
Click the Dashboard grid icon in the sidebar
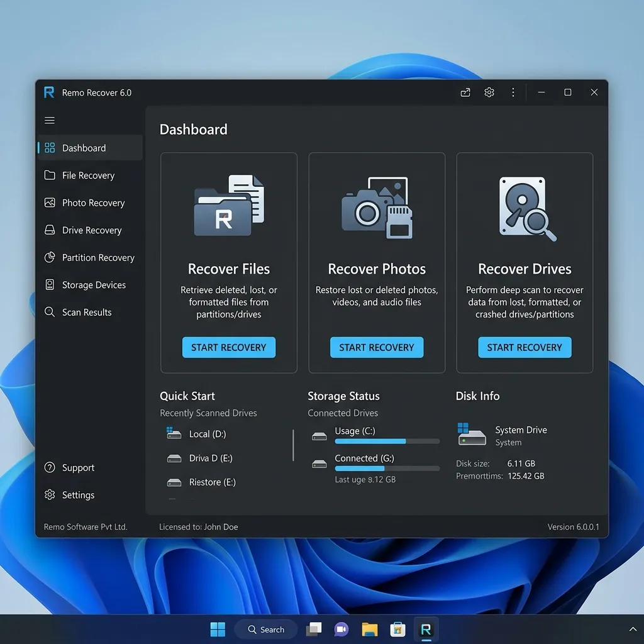tap(50, 148)
